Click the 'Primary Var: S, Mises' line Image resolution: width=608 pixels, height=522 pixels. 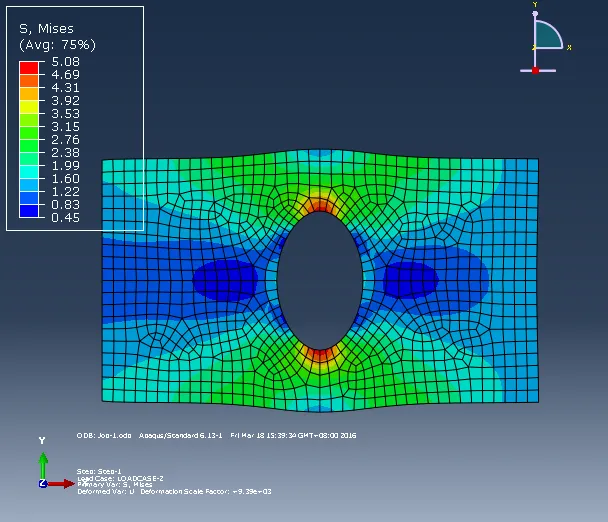(115, 485)
